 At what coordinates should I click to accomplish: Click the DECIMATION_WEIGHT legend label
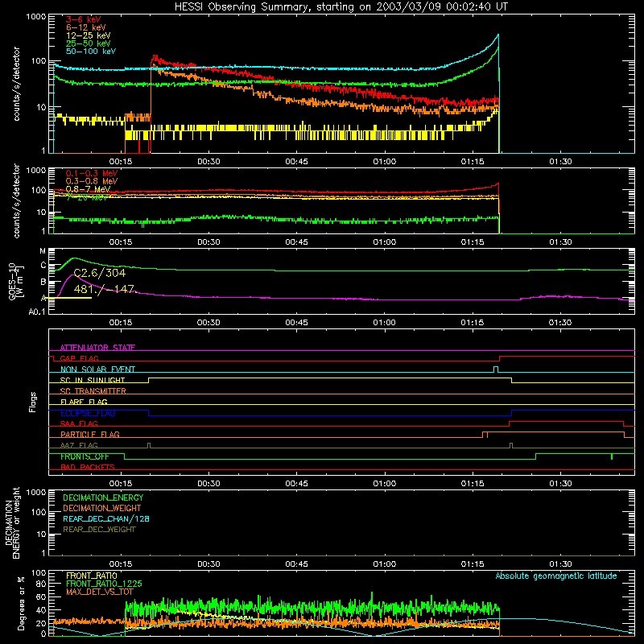click(102, 509)
